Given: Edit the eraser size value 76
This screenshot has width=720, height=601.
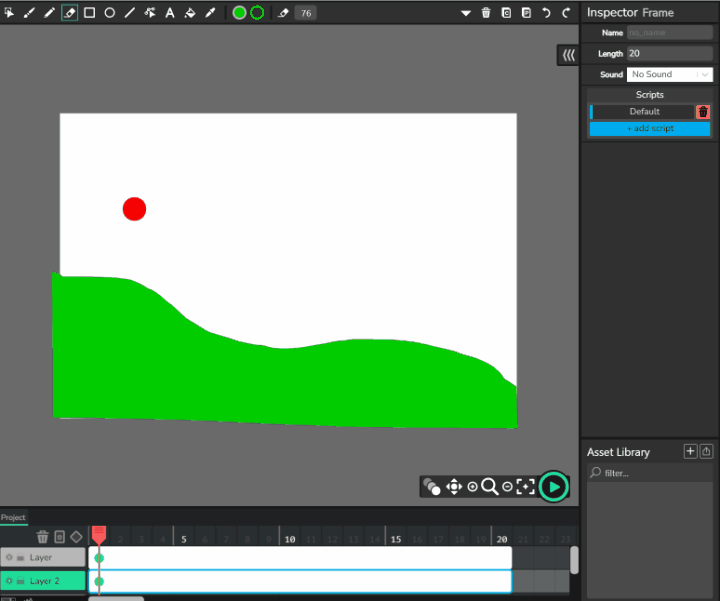Looking at the screenshot, I should point(306,13).
